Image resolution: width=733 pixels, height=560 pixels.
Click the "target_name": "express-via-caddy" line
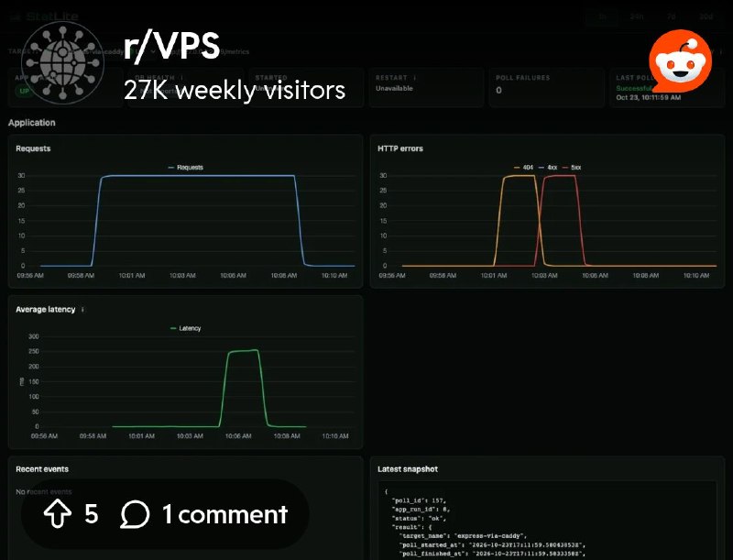464,536
